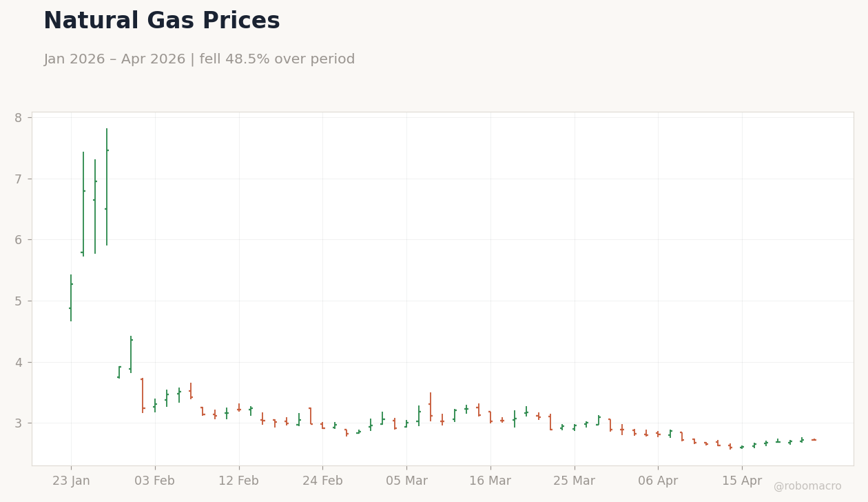Screen dimensions: 868x502
Task: Click the x-axis label '06 Apr'
Action: tap(658, 481)
